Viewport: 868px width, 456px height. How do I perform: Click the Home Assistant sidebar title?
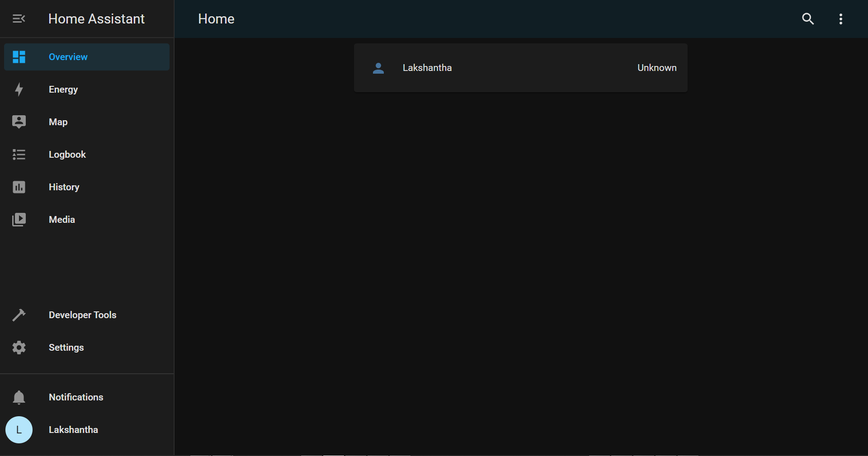[96, 19]
